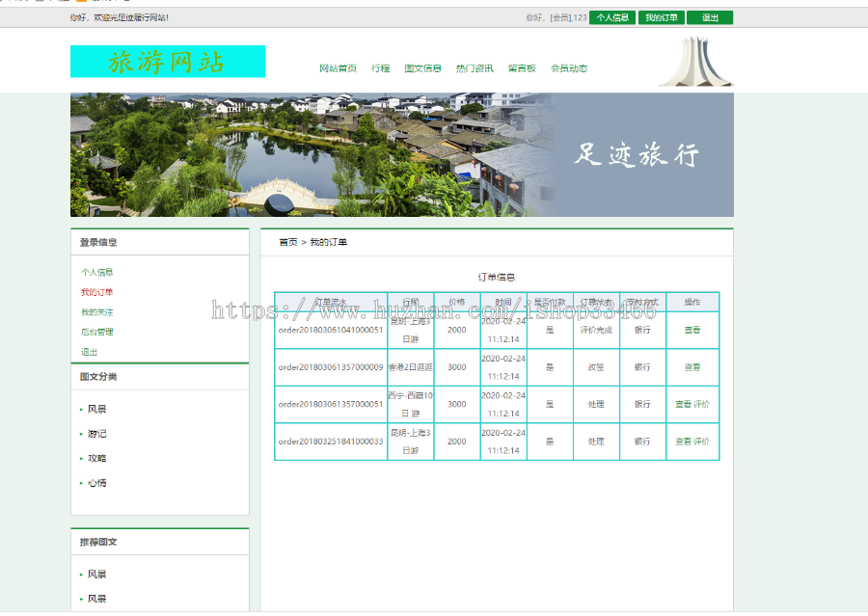Image resolution: width=868 pixels, height=616 pixels.
Task: Click the vertical scrollbar on the right edge
Action: coord(863,308)
